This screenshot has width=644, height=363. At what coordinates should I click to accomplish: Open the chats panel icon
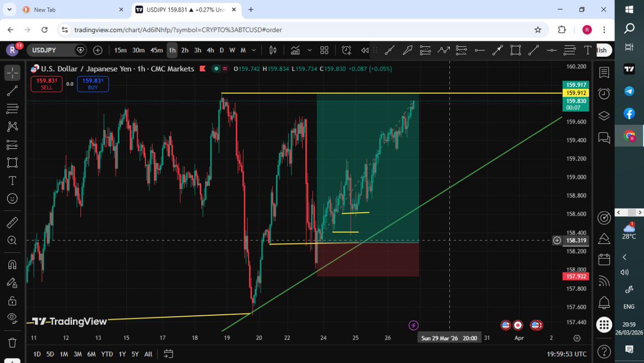[x=604, y=138]
